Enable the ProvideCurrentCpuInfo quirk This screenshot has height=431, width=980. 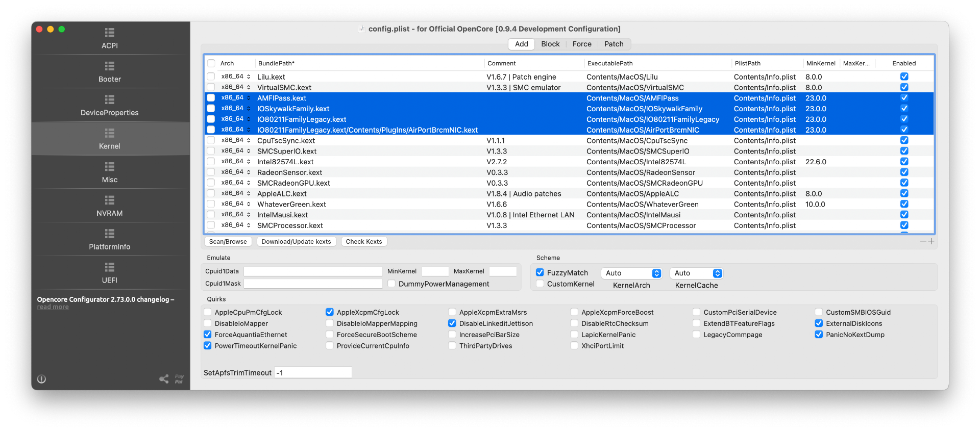330,346
